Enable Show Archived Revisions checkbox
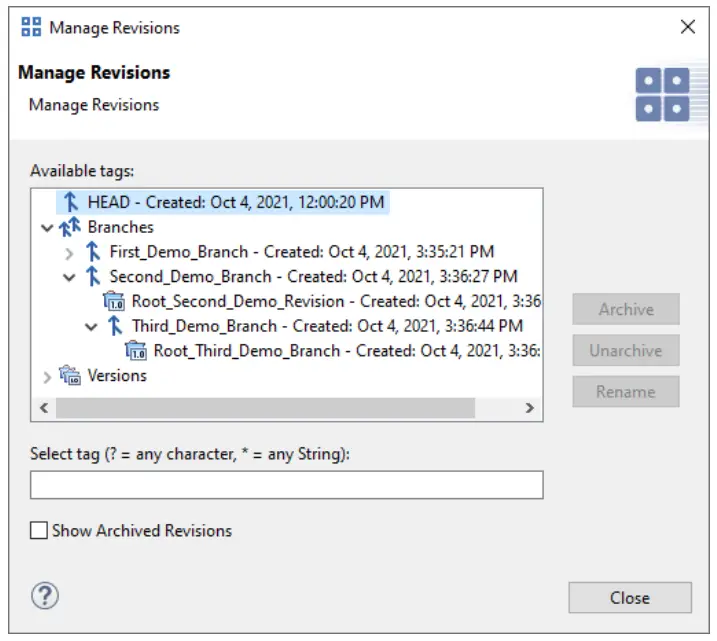Viewport: 717px width, 641px height. click(x=39, y=531)
